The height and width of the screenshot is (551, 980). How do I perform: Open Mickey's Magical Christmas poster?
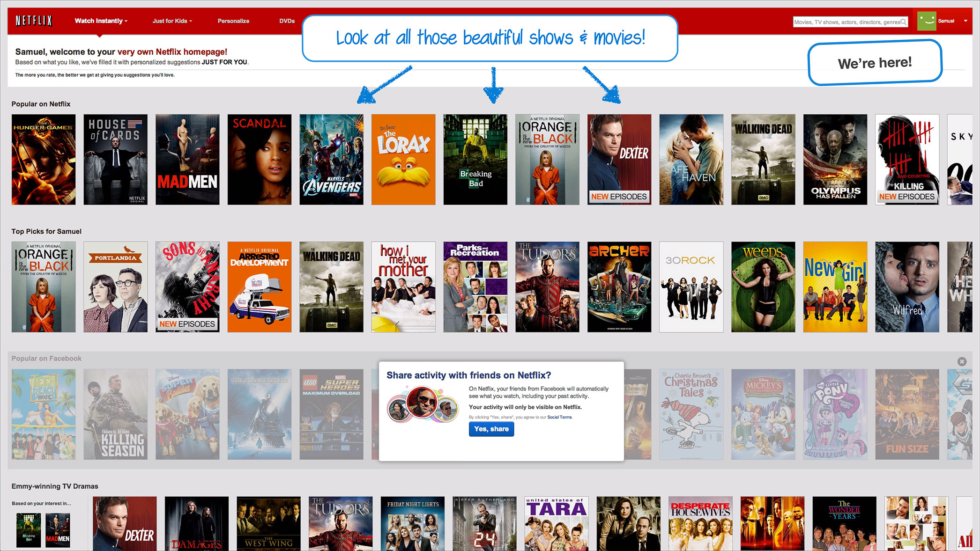763,414
